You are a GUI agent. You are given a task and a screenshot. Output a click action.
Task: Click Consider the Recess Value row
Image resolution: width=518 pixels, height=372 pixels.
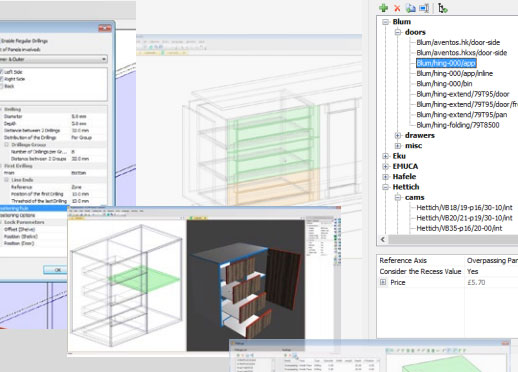tap(448, 271)
